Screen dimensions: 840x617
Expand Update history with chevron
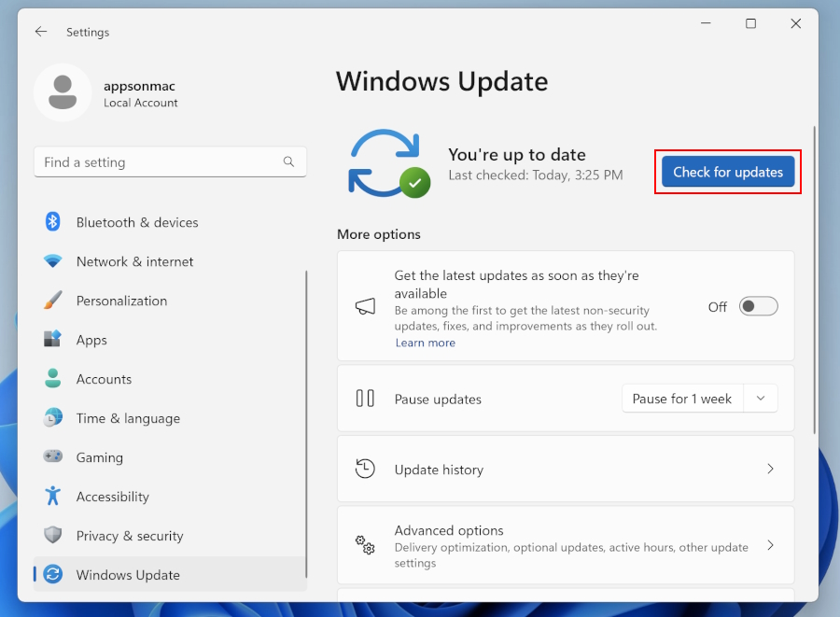coord(770,470)
